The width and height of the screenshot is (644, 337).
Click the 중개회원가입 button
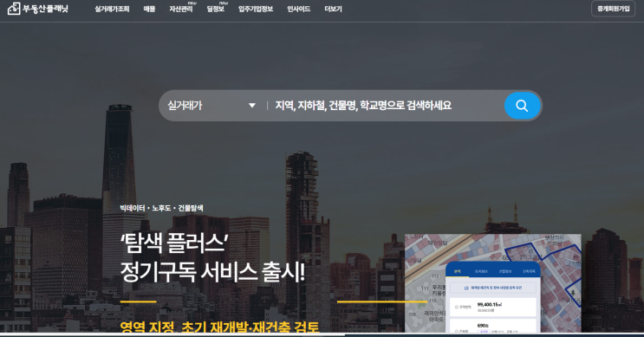tap(613, 9)
